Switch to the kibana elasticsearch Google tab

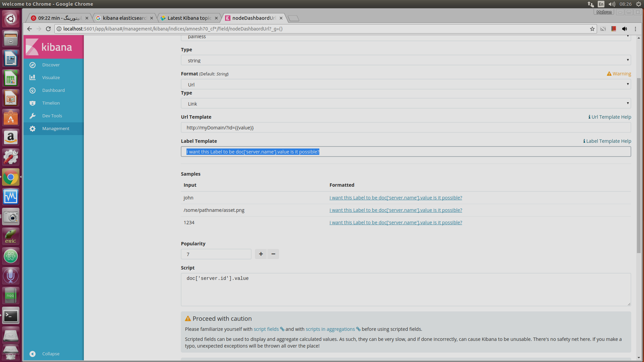(124, 18)
